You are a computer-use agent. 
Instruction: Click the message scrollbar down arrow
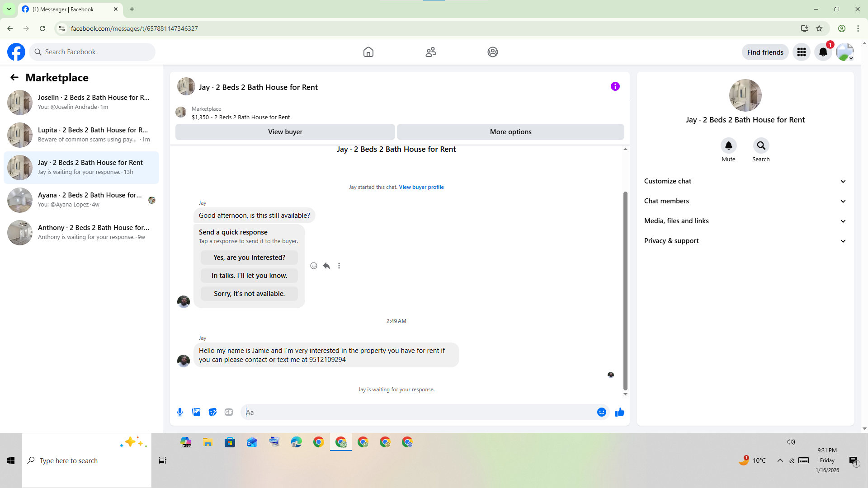pyautogui.click(x=625, y=394)
